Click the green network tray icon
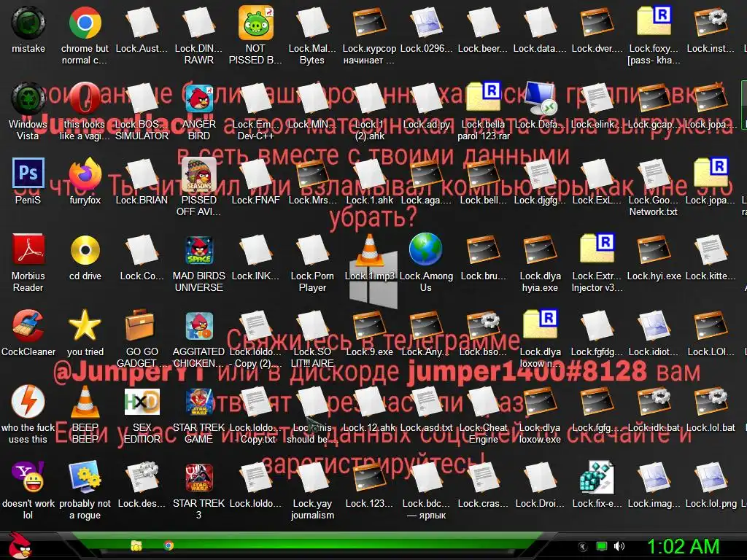 [x=602, y=546]
